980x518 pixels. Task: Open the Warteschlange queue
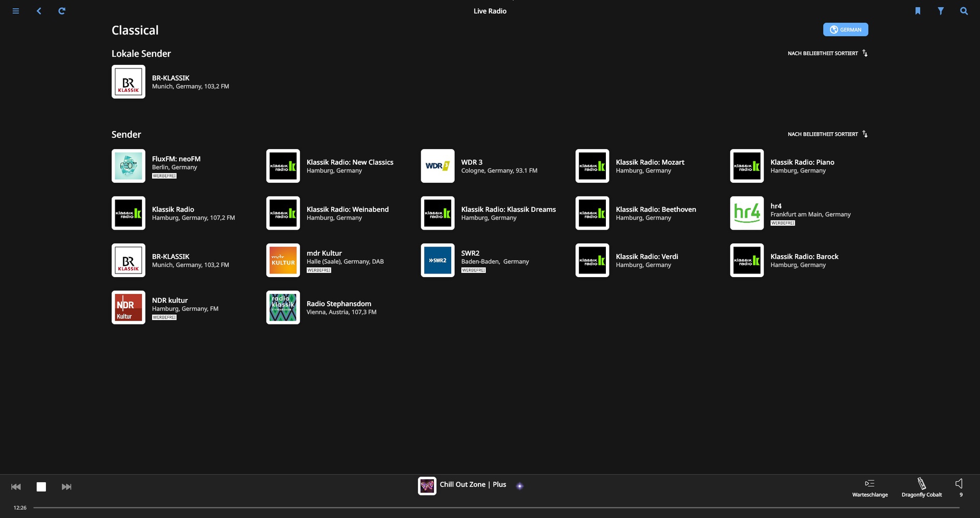click(x=870, y=487)
